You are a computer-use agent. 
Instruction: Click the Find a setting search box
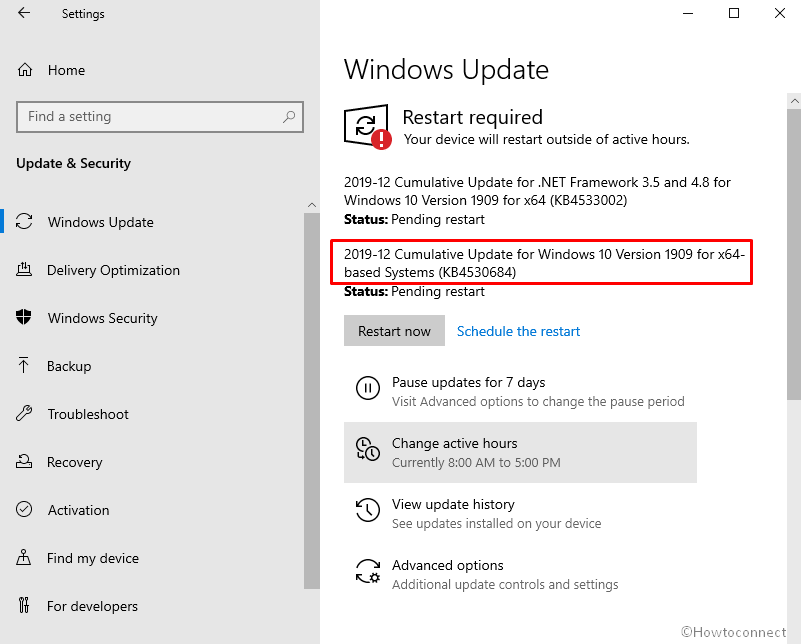click(159, 117)
